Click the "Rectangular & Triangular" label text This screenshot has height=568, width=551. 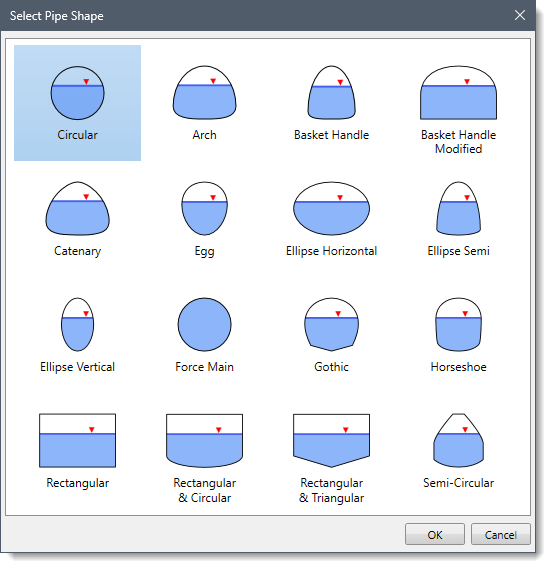[331, 490]
